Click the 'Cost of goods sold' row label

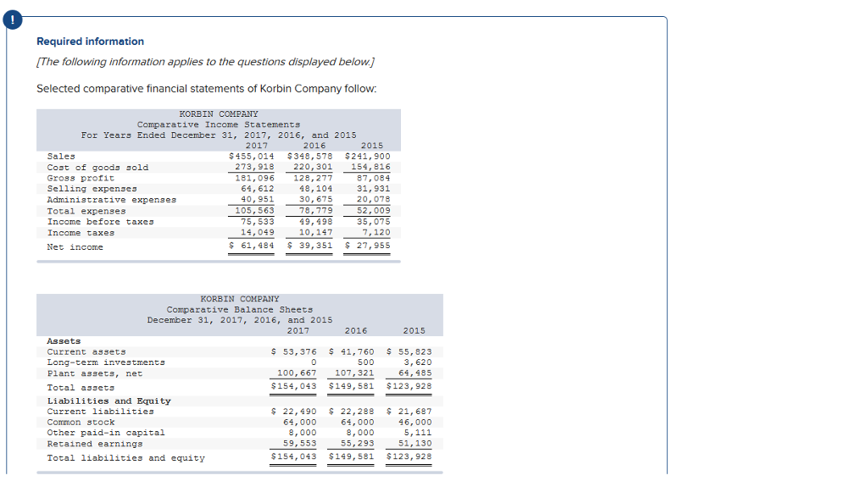[x=97, y=168]
